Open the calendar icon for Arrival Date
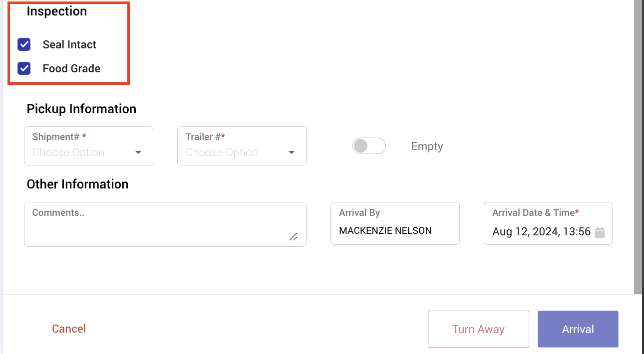Viewport: 644px width, 354px height. click(600, 232)
